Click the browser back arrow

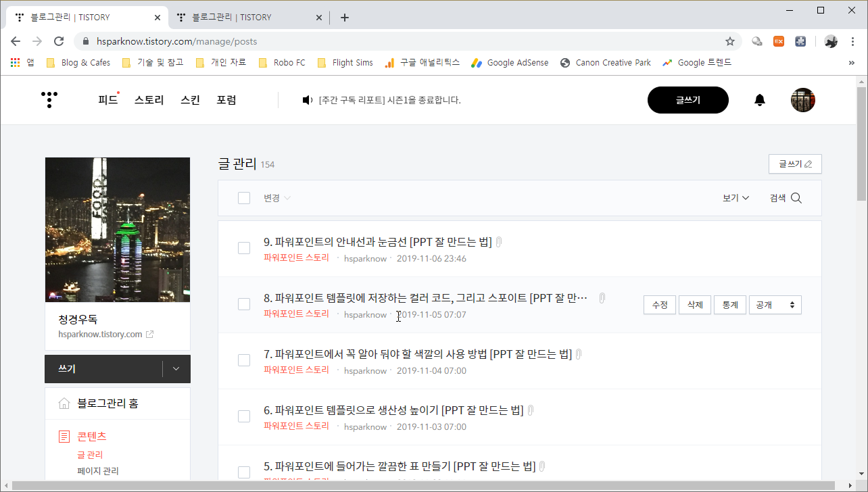[16, 41]
